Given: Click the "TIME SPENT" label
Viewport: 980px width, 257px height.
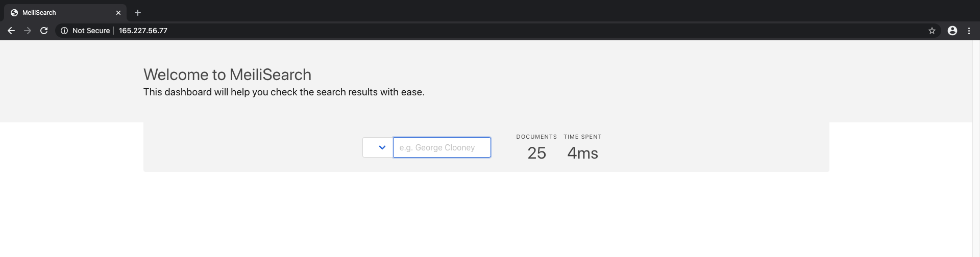Looking at the screenshot, I should coord(582,137).
